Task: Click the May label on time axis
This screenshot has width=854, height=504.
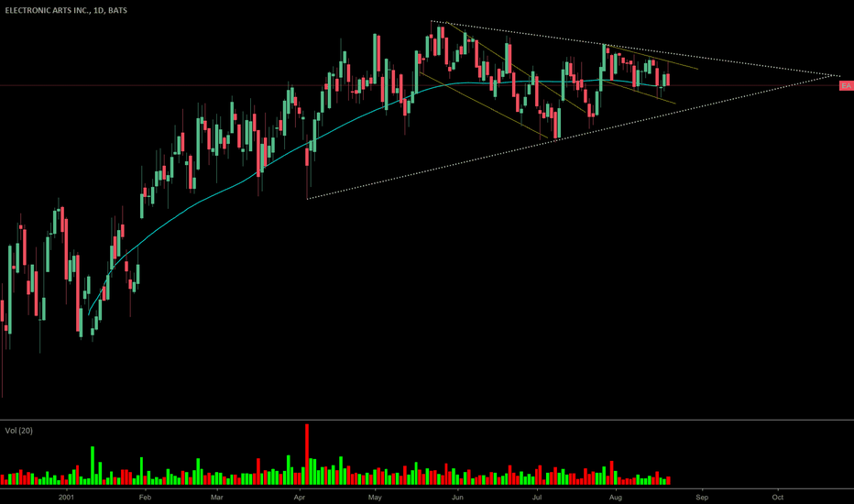Action: tap(375, 497)
